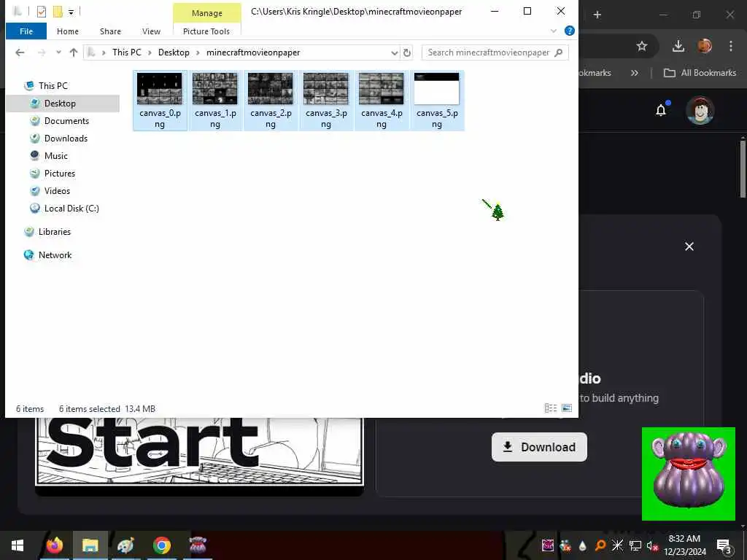Viewport: 747px width, 560px height.
Task: Open Customize Quick Access Toolbar dropdown
Action: coord(71,12)
